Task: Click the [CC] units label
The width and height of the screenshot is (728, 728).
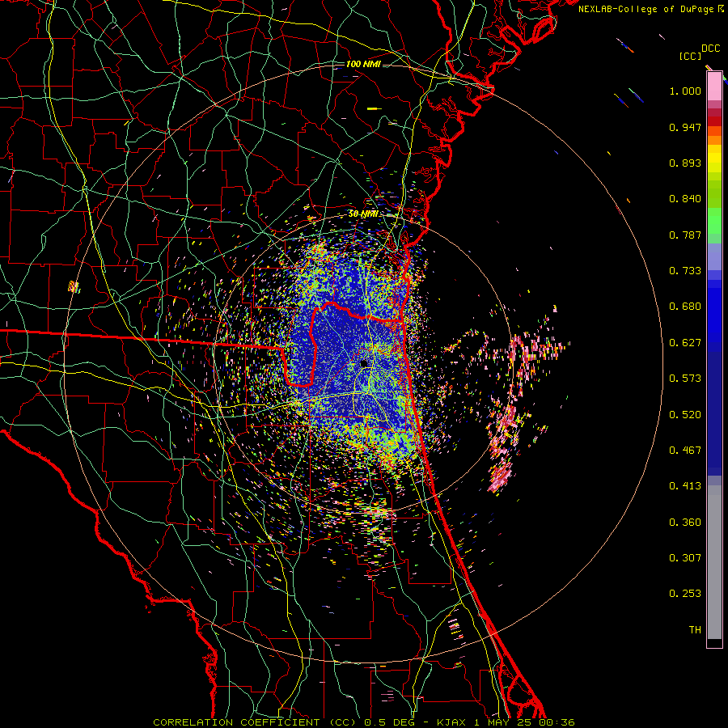Action: coord(690,56)
